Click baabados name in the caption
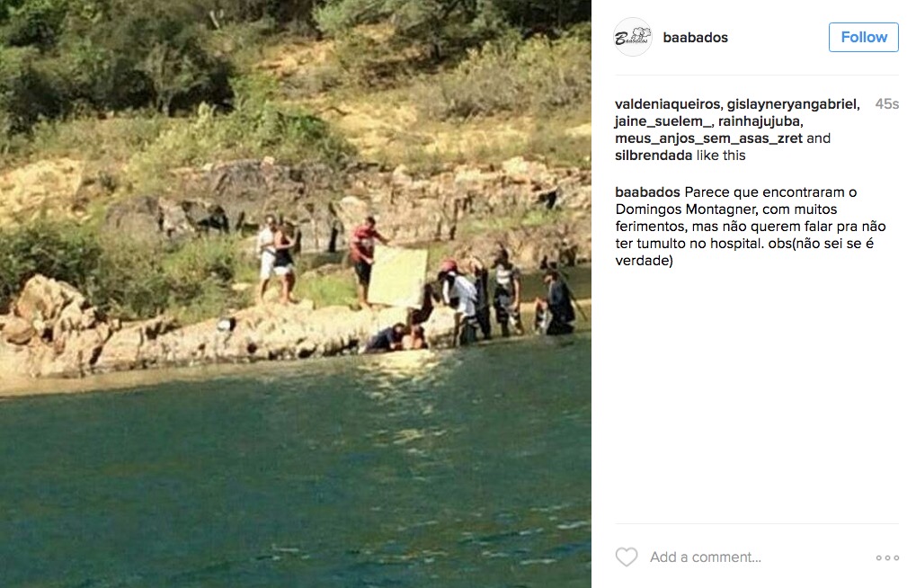 tap(647, 192)
